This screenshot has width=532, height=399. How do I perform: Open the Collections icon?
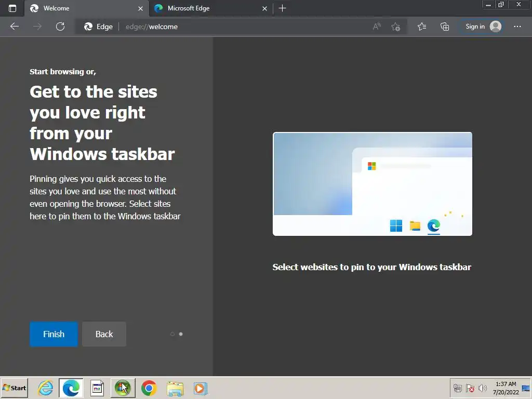pos(445,26)
